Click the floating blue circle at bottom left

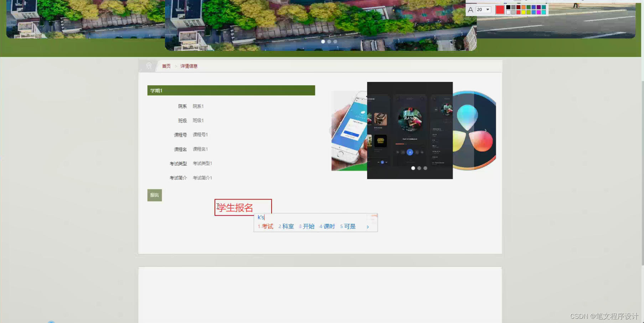51,322
